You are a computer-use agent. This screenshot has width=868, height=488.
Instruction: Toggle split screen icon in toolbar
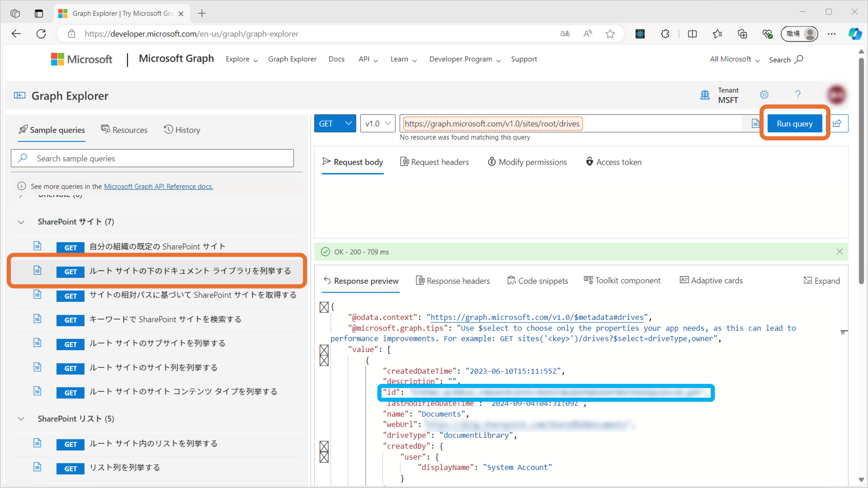point(692,34)
